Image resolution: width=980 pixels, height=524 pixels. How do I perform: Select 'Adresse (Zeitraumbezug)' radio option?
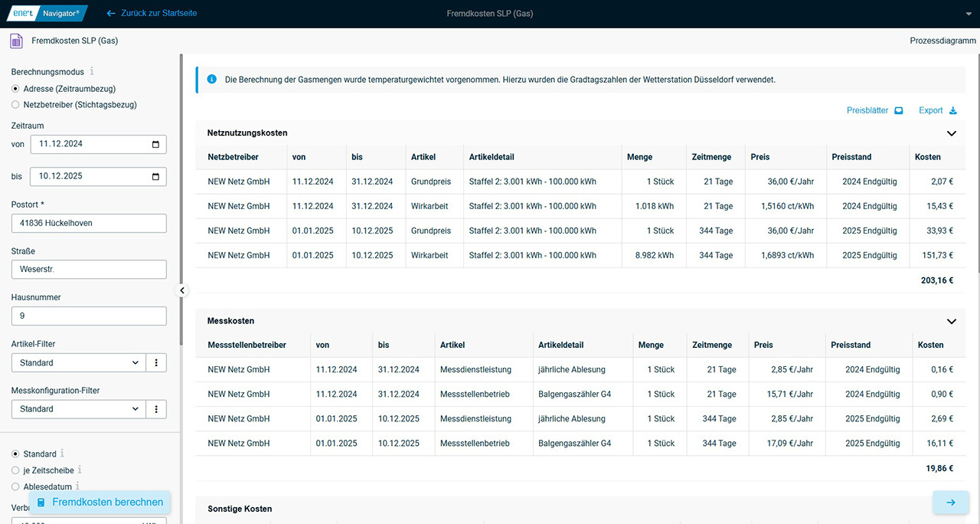click(x=16, y=89)
